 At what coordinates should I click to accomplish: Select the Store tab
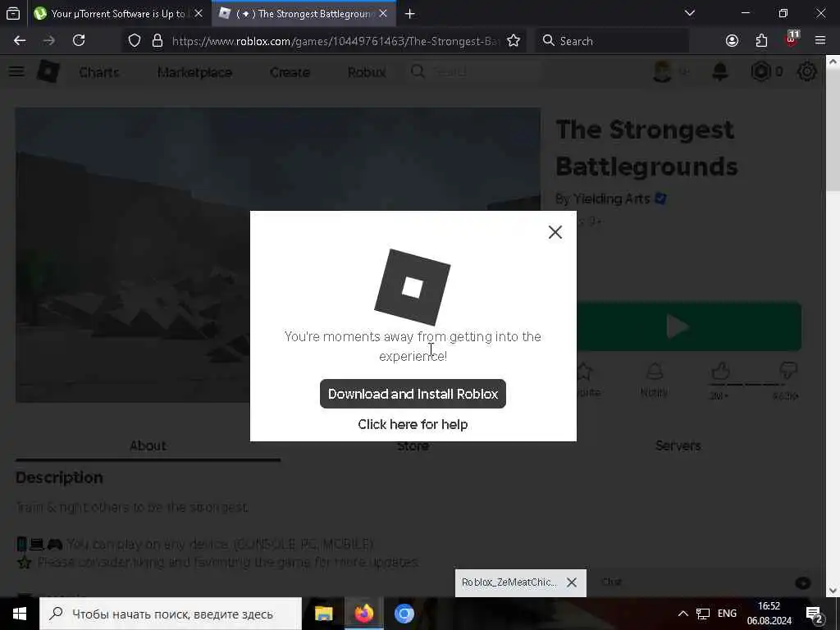(x=413, y=445)
